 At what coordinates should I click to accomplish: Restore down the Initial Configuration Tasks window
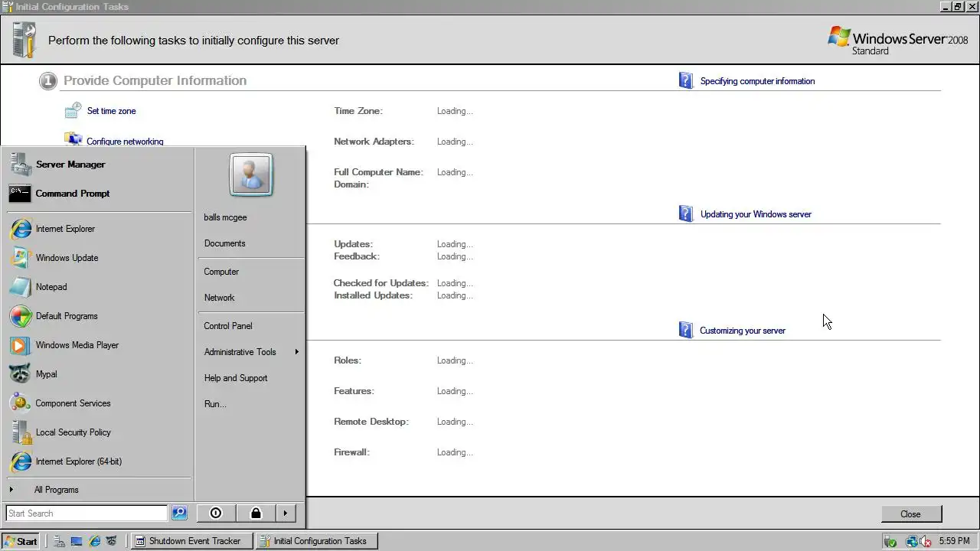coord(958,6)
